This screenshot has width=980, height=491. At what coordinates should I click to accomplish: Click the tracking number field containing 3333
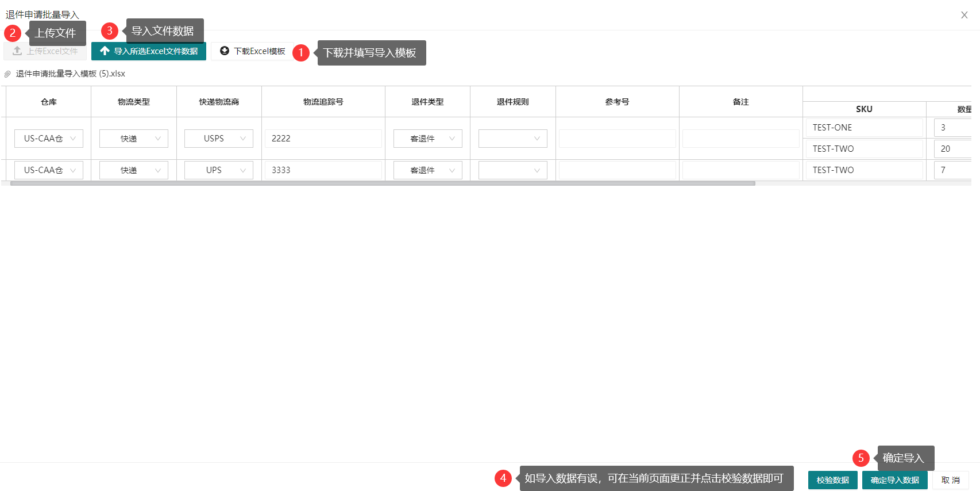coord(323,170)
